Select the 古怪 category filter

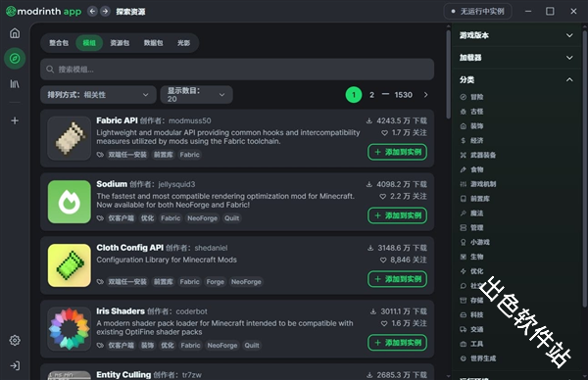click(472, 112)
